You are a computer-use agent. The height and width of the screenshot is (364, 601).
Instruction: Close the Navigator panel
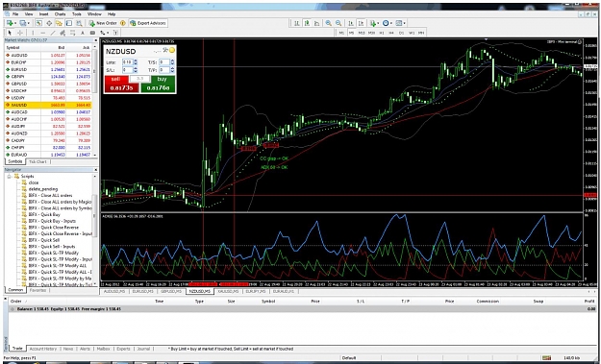(x=95, y=170)
